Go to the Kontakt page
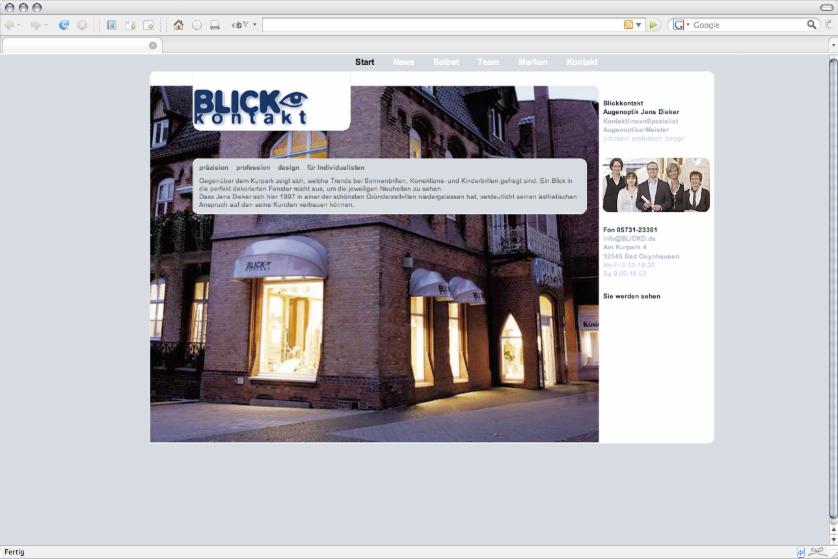The height and width of the screenshot is (559, 838). point(582,62)
